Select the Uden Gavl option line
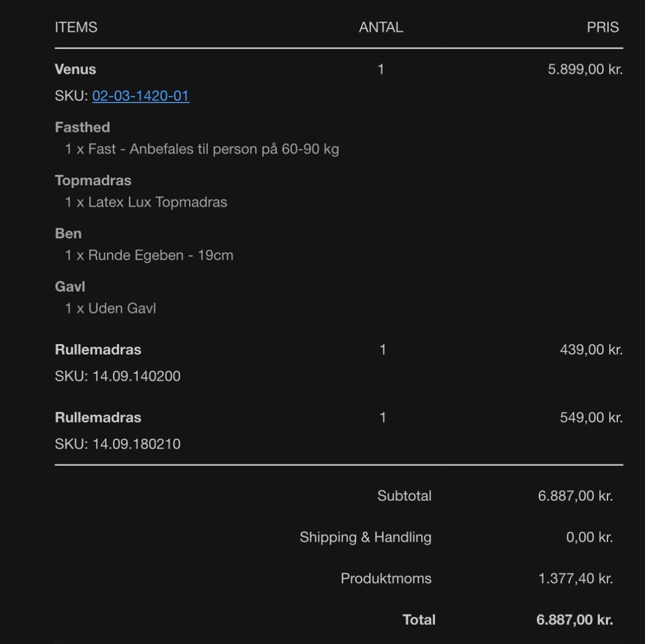The image size is (645, 644). (110, 309)
